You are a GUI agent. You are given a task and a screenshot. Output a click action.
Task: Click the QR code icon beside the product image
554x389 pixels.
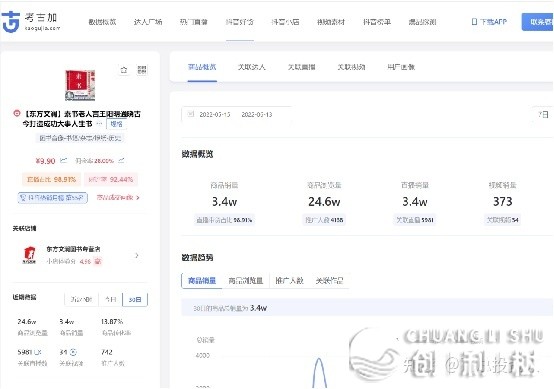coord(142,70)
